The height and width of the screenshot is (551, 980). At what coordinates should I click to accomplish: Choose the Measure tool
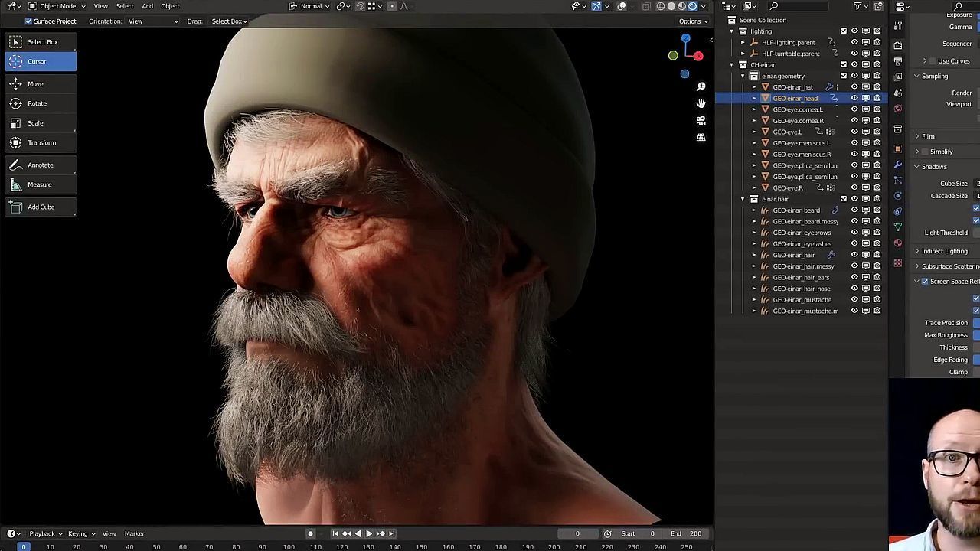coord(39,184)
